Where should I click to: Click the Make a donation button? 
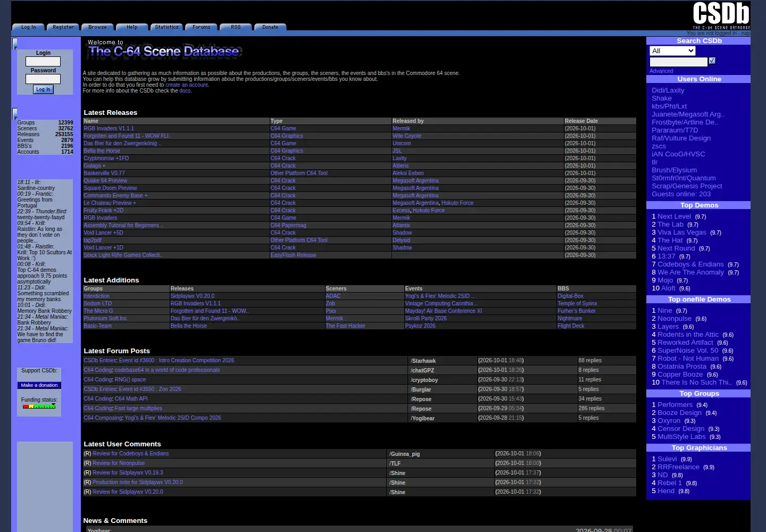39,385
